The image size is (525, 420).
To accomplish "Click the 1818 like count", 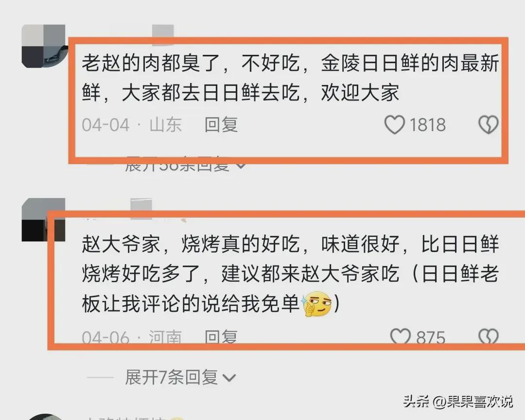I will pos(428,125).
